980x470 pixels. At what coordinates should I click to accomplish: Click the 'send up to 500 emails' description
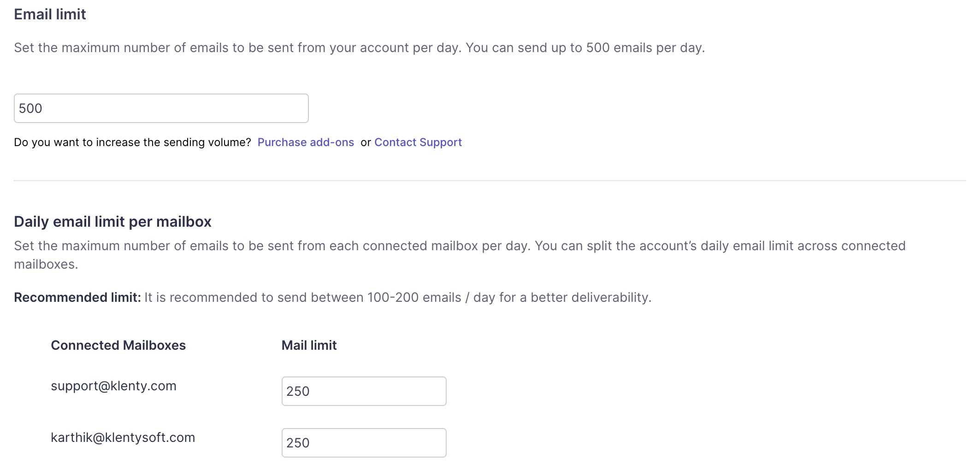click(585, 48)
